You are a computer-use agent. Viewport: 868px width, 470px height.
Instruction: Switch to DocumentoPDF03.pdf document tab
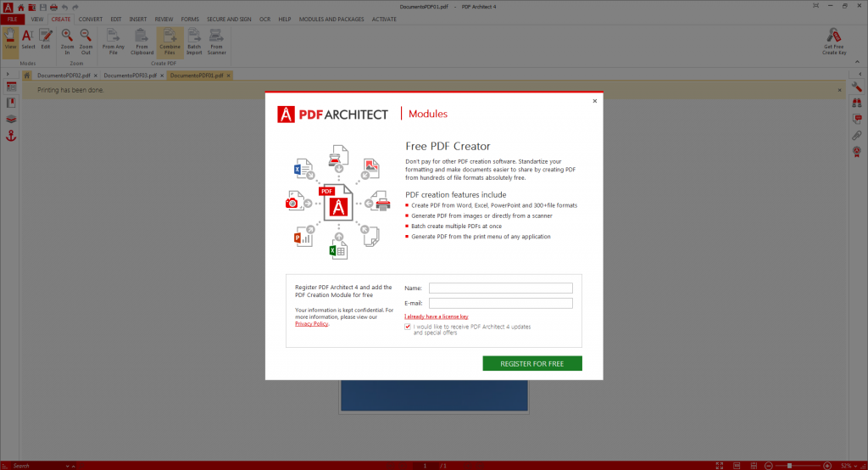click(x=130, y=76)
